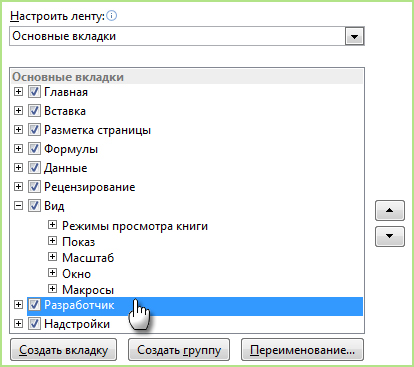
Task: Expand the Показ group
Action: click(52, 241)
